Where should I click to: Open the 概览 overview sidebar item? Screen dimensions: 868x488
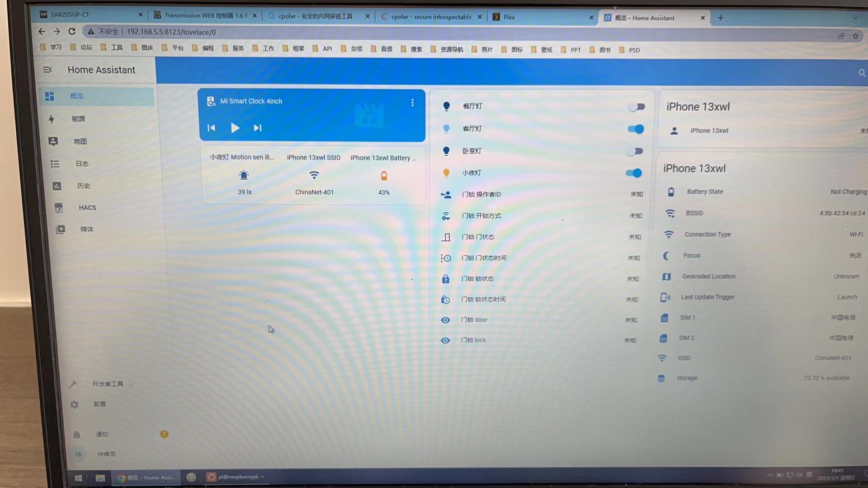(x=97, y=96)
